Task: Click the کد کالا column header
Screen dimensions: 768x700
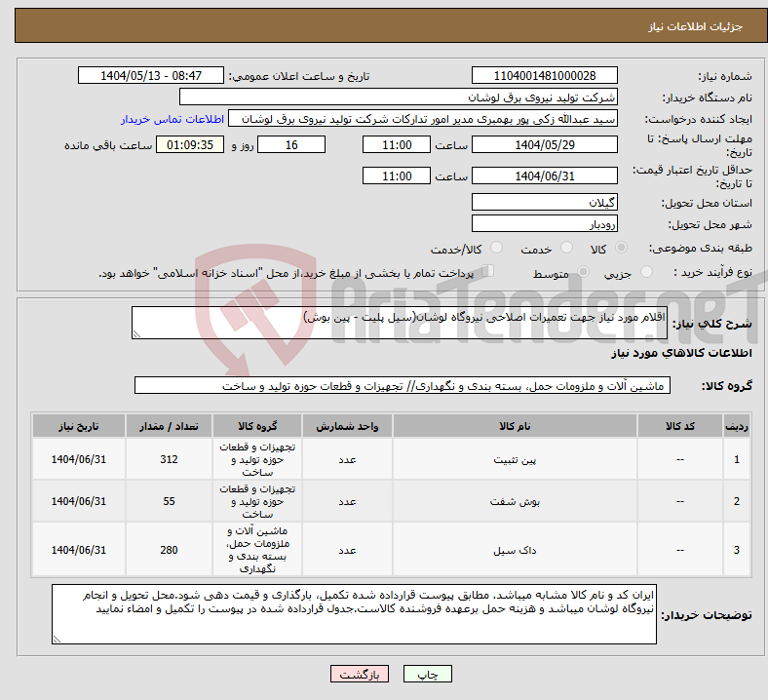Action: coord(680,426)
